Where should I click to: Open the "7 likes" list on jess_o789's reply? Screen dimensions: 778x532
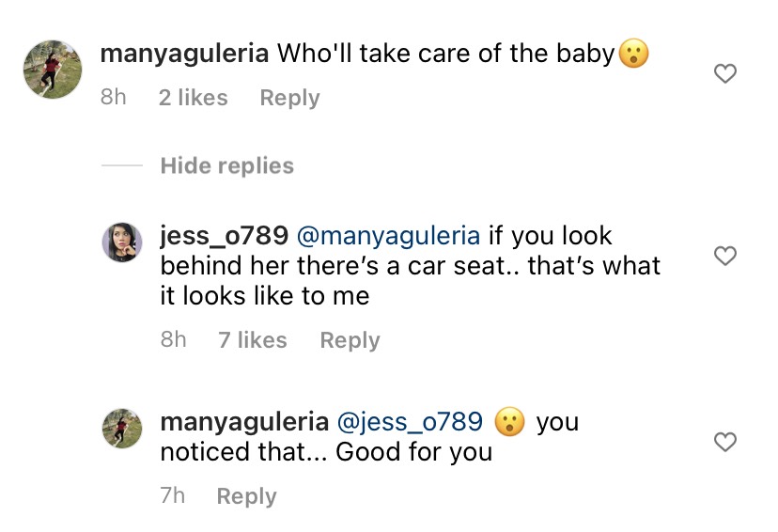[253, 340]
